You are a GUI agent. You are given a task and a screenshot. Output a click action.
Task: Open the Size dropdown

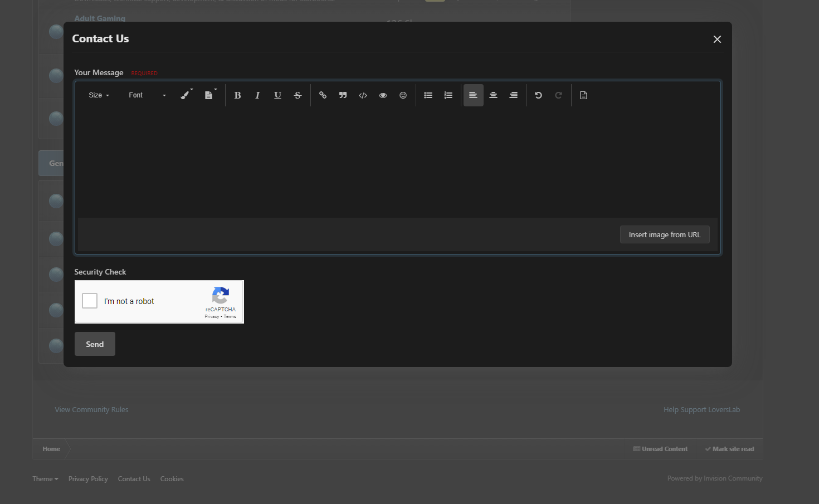(99, 95)
